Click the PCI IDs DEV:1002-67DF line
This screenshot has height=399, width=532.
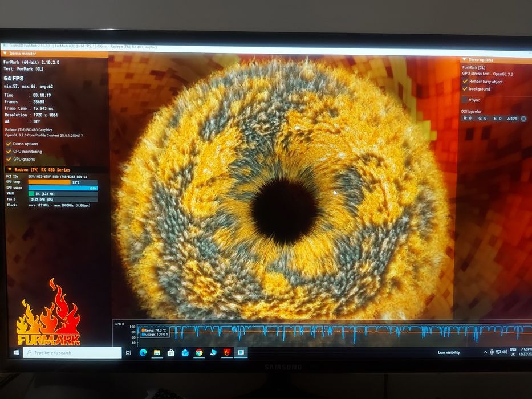pos(47,177)
